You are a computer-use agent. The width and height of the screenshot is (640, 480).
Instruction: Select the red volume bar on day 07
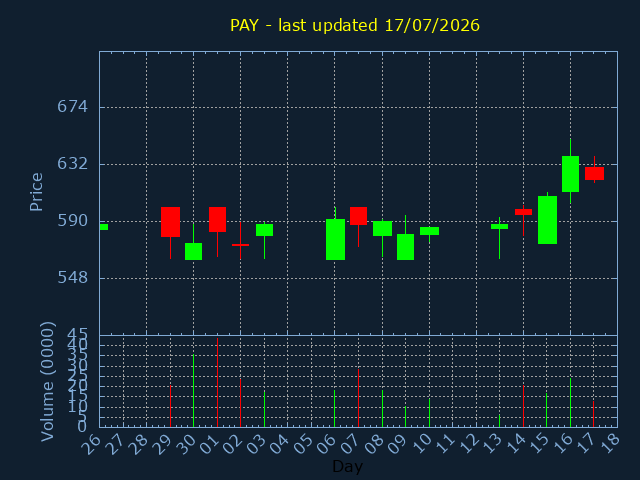[x=358, y=398]
